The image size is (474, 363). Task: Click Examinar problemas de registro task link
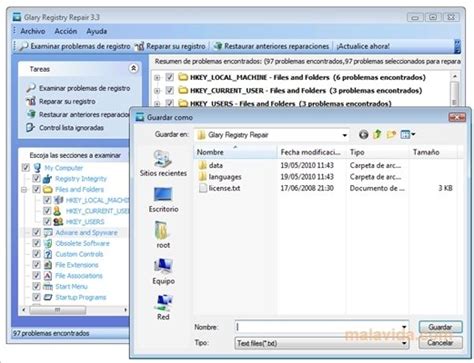pos(85,88)
